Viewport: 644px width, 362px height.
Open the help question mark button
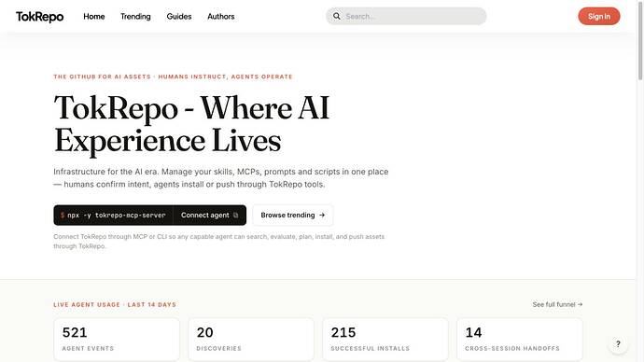coord(618,344)
